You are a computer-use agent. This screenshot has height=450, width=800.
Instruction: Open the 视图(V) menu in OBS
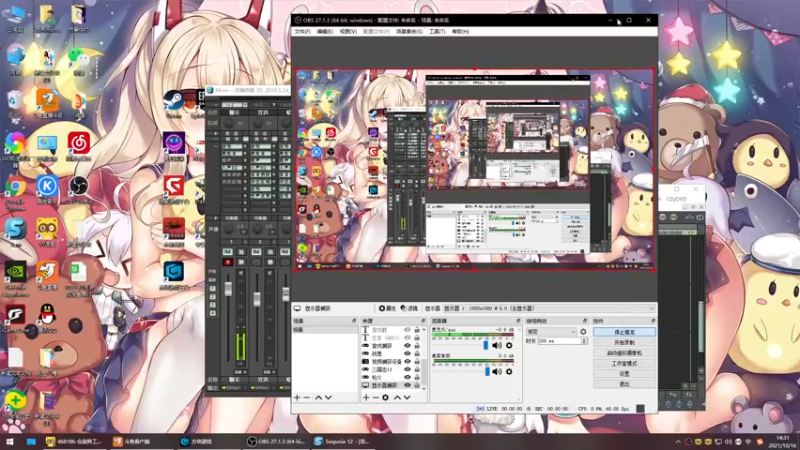coord(348,32)
